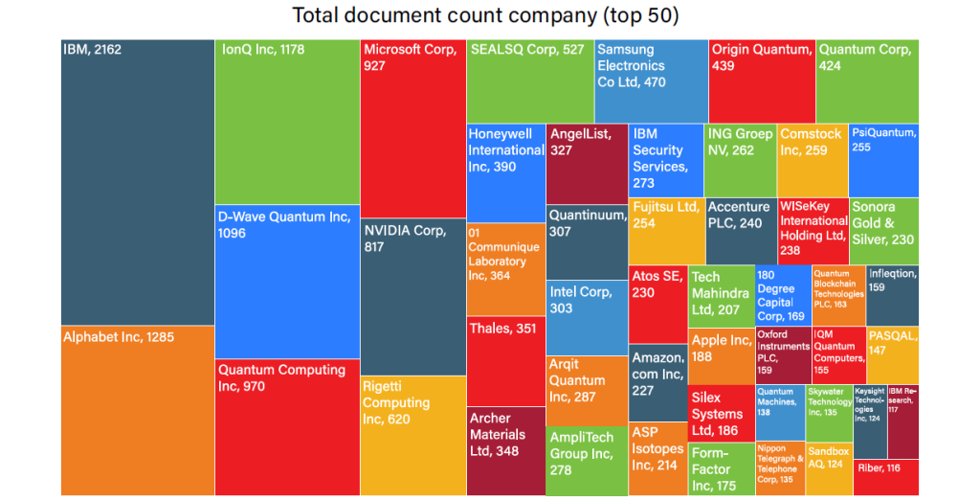Select Silex Systems Ltd, 186 tile

coord(722,414)
